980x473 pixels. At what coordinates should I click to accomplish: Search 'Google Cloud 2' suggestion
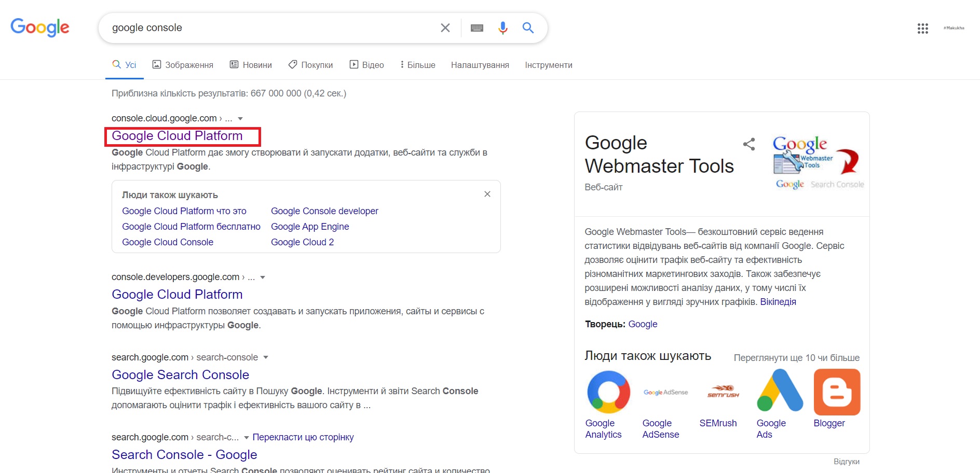(x=303, y=242)
